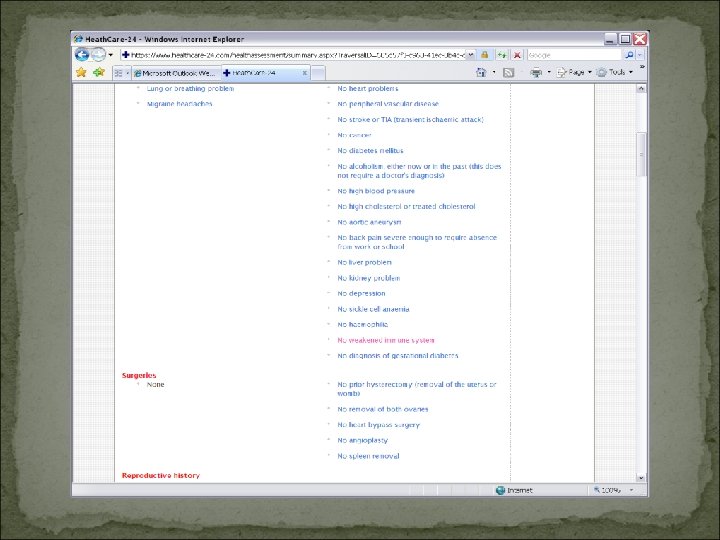Click the Add to Favorites icon
Screen dimensions: 720x540
(x=99, y=72)
